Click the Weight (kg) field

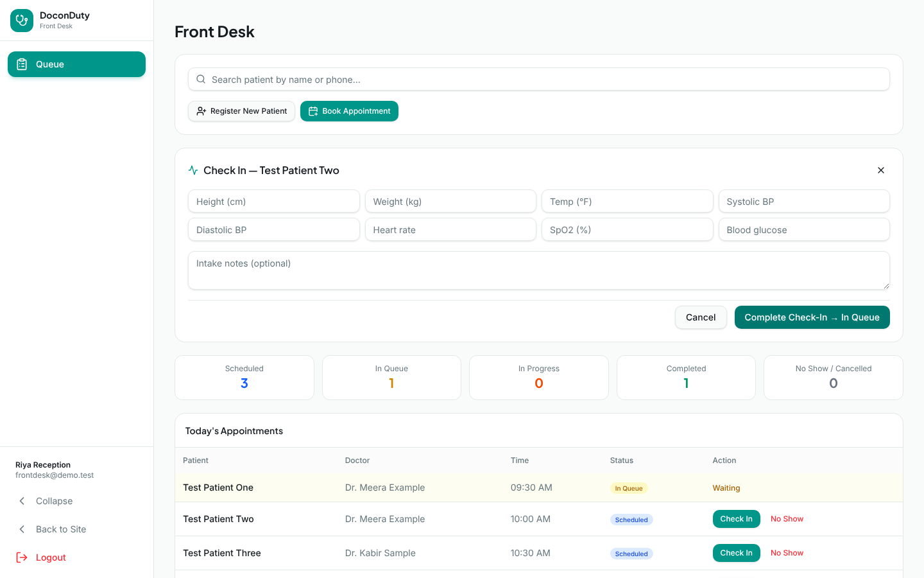(450, 201)
